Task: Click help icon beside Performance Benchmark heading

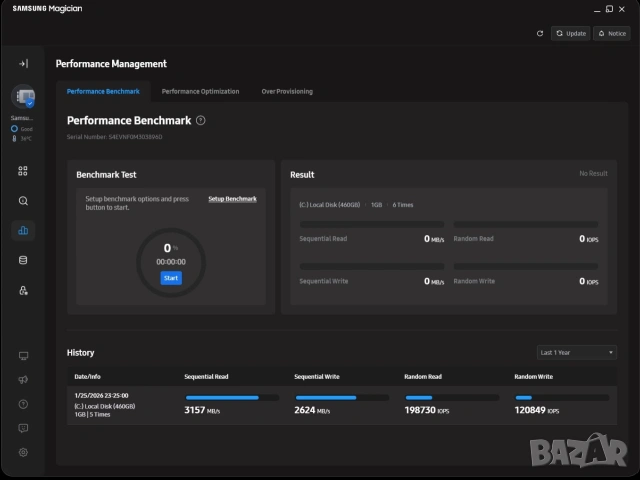Action: (x=200, y=121)
